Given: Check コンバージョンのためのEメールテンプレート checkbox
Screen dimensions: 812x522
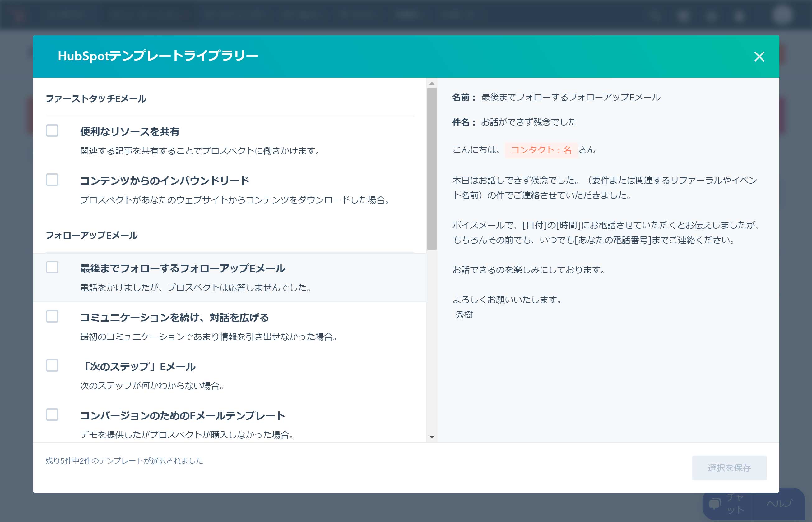Looking at the screenshot, I should pos(52,414).
